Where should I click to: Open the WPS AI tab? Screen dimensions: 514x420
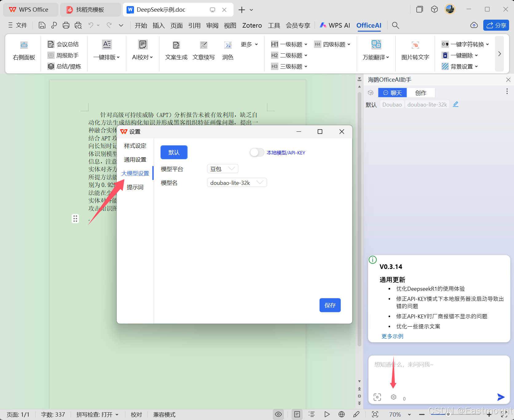(335, 25)
